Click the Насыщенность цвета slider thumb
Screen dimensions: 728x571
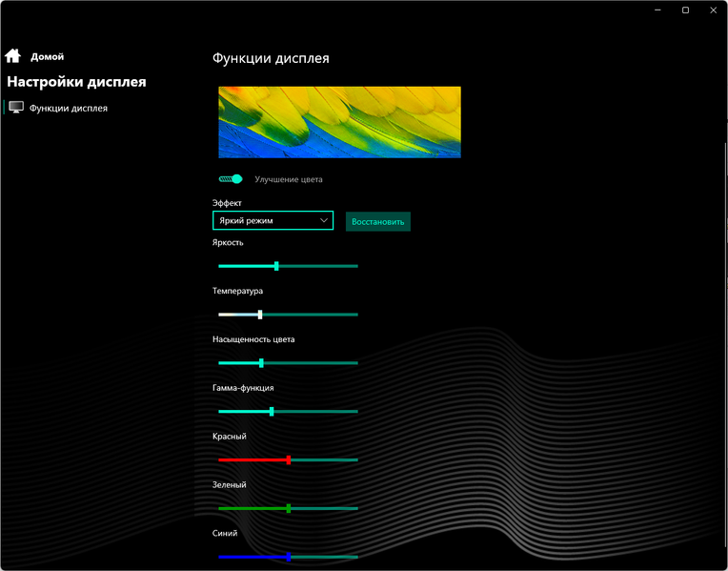(261, 363)
